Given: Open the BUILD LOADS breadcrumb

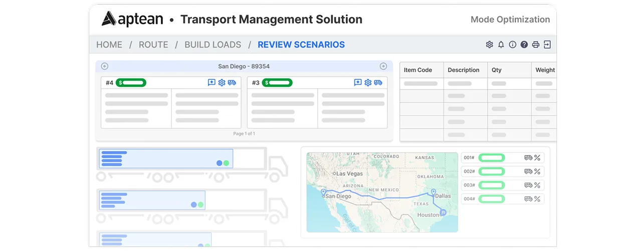Looking at the screenshot, I should (x=212, y=45).
